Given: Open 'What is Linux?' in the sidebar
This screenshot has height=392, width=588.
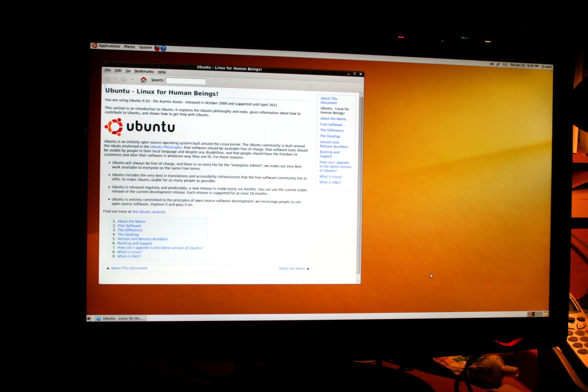Looking at the screenshot, I should tap(331, 177).
